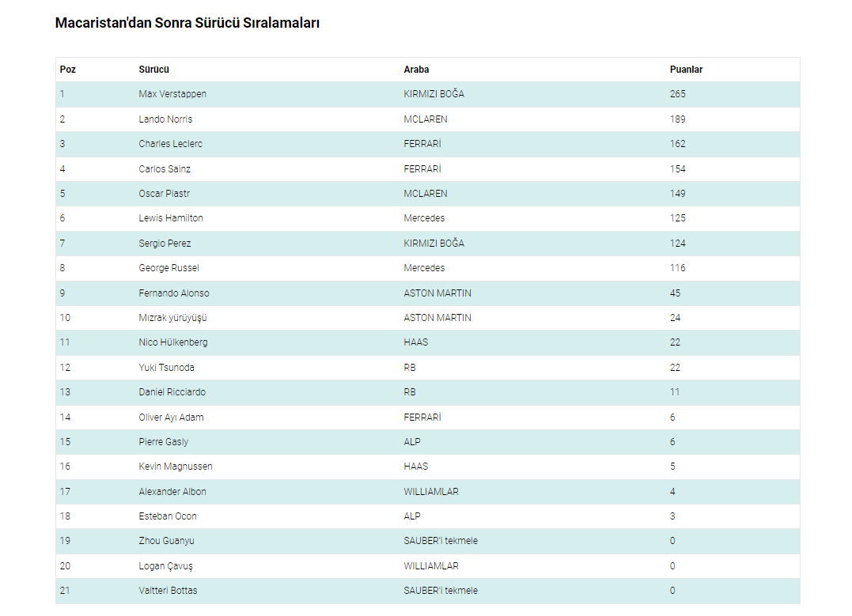Click Carlos Sainz driver cell
The image size is (852, 616).
(165, 169)
